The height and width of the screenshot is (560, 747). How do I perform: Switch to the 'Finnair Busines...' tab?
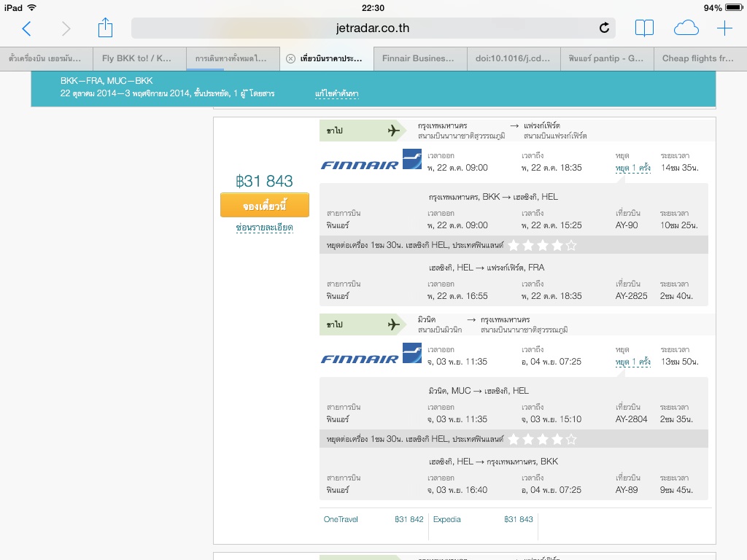(419, 58)
